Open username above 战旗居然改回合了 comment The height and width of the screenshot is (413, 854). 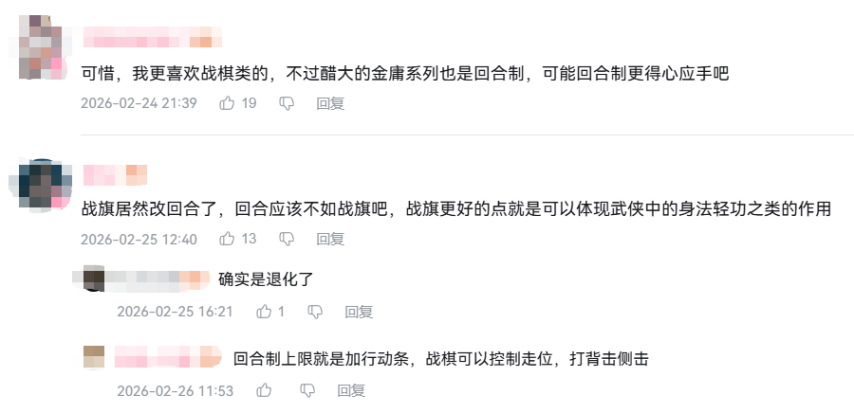115,176
